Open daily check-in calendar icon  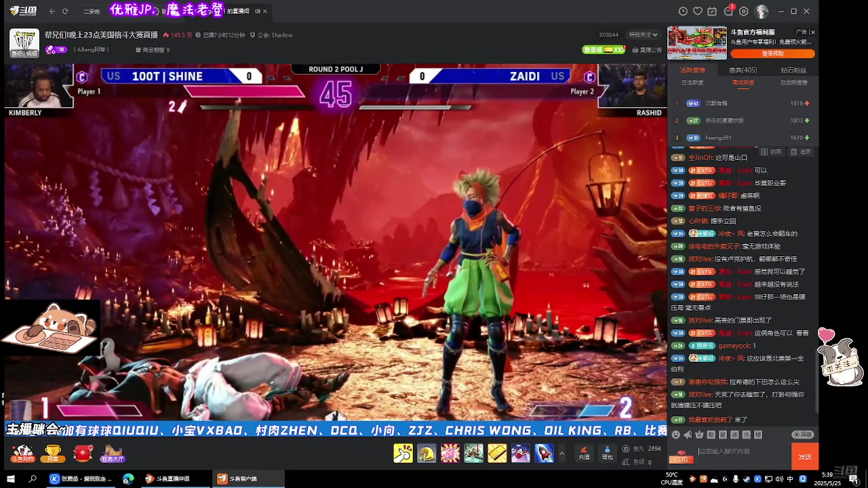(x=712, y=12)
